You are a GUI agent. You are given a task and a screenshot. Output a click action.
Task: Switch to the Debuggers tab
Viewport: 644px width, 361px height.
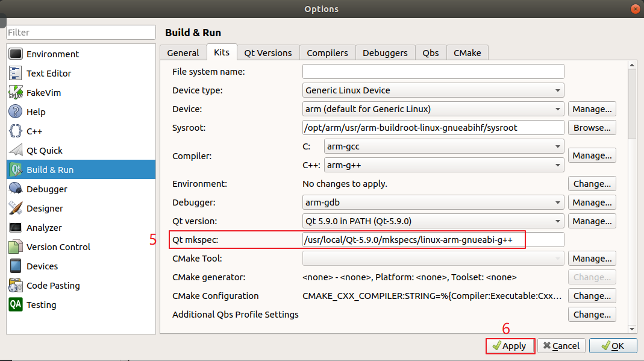[x=385, y=53]
